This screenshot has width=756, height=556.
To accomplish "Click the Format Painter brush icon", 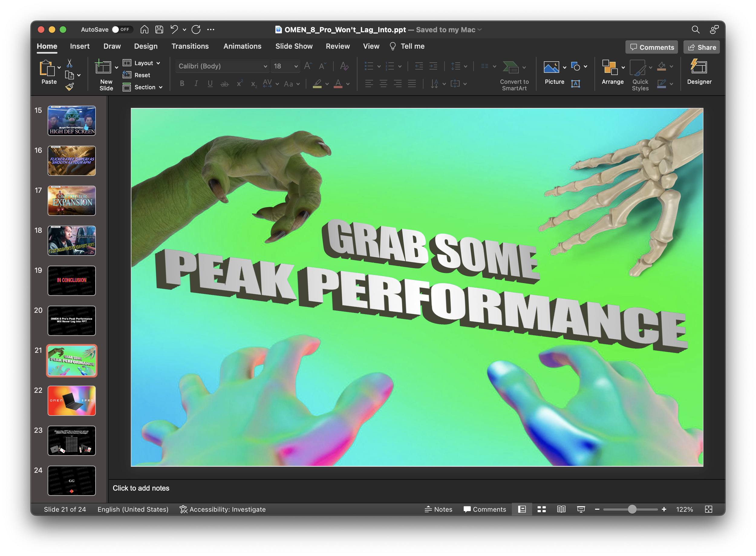I will (70, 87).
